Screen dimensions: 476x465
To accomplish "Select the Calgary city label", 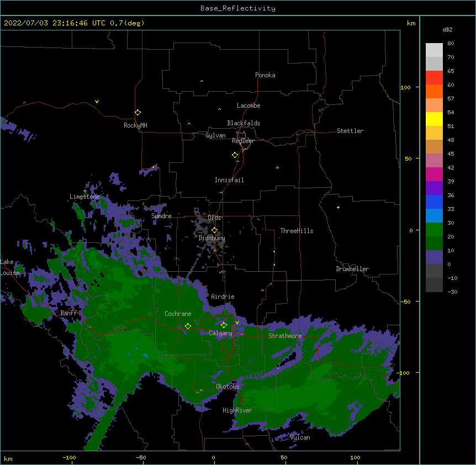I will click(220, 333).
